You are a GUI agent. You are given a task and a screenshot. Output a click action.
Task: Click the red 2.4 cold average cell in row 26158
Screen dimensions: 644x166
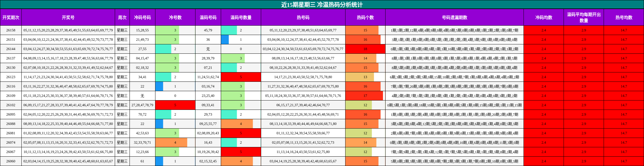pyautogui.click(x=544, y=30)
